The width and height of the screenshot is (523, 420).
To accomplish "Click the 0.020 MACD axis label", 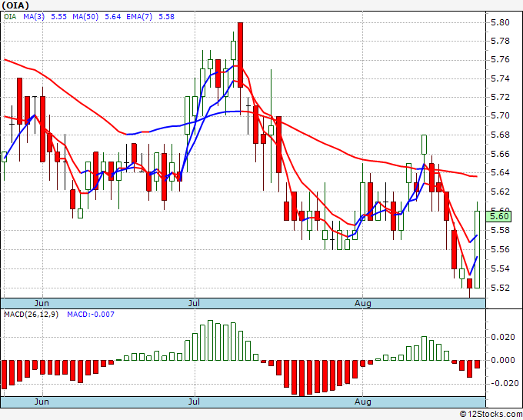I will pos(503,337).
